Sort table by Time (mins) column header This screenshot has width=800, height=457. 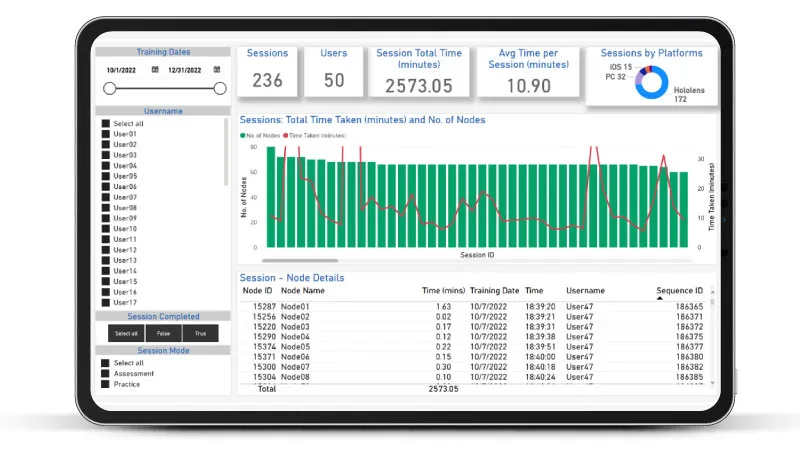click(443, 291)
